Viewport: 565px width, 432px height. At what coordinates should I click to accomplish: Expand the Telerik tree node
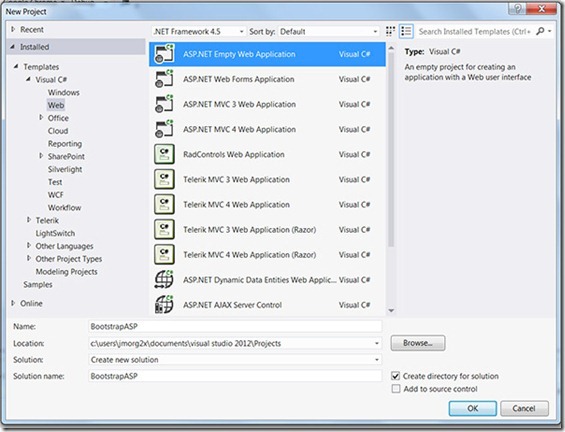(x=29, y=219)
